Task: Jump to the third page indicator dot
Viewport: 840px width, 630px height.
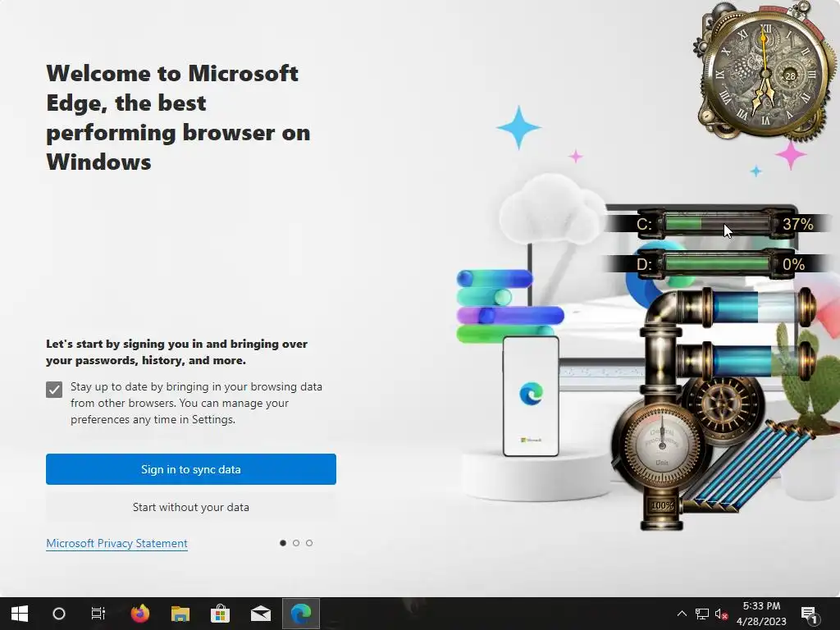Action: coord(309,543)
